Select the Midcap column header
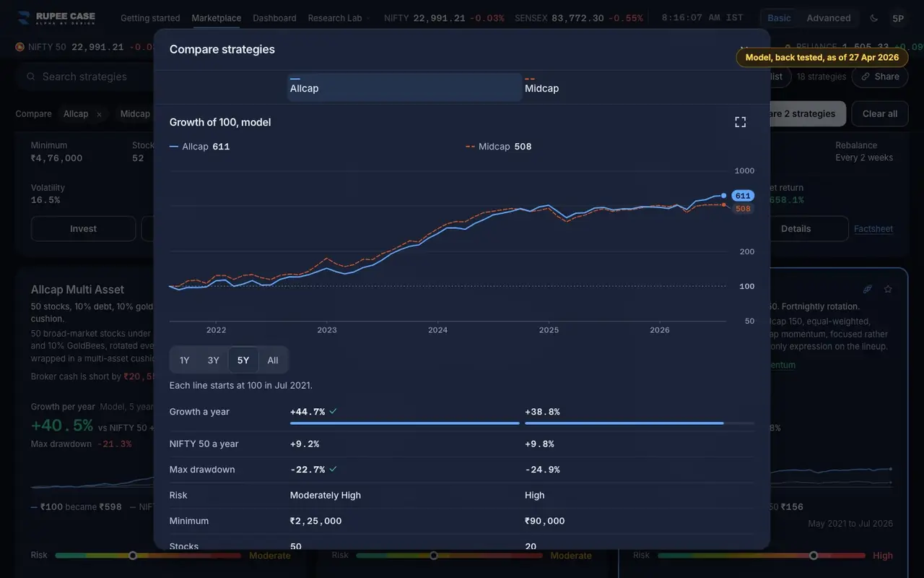 (639, 87)
